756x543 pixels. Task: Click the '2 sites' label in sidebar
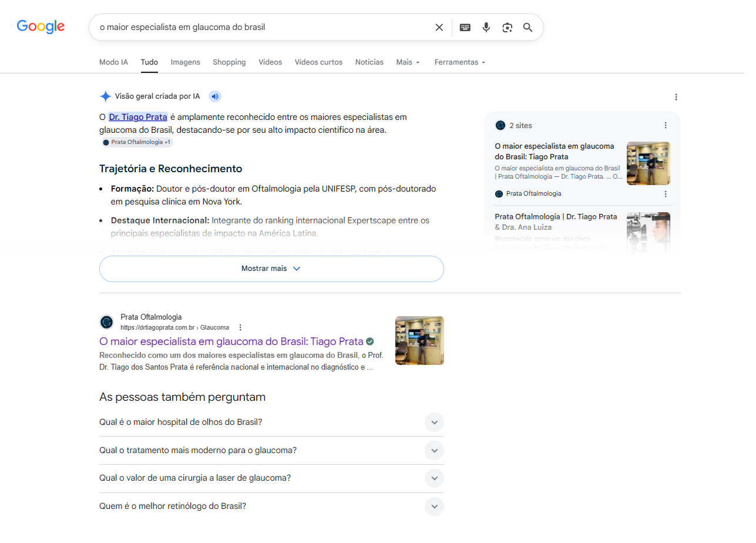(520, 125)
